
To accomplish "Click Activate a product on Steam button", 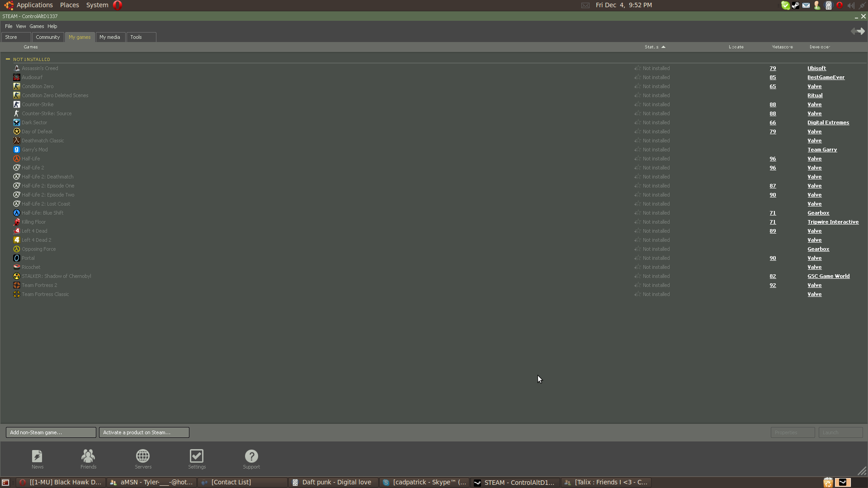I will point(144,432).
